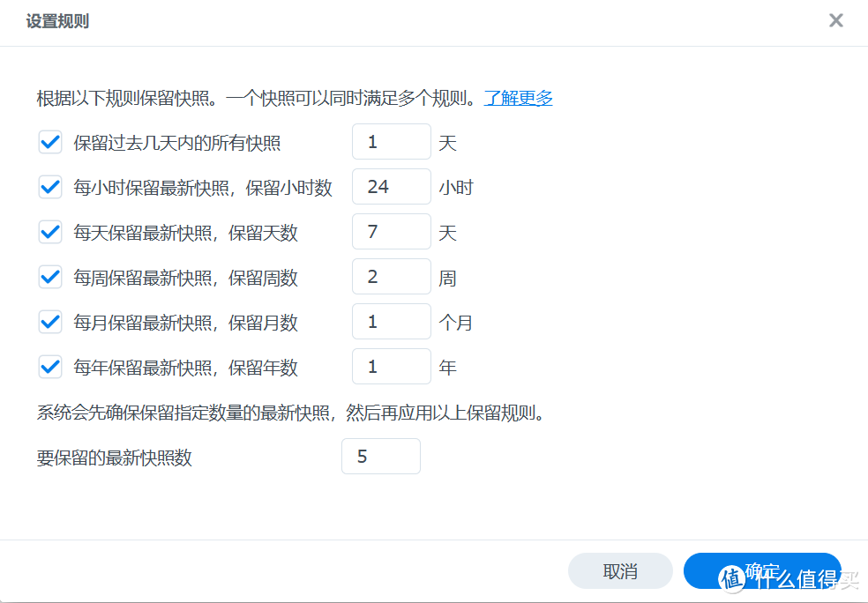
Task: Select the years input next to 年
Action: coord(391,366)
